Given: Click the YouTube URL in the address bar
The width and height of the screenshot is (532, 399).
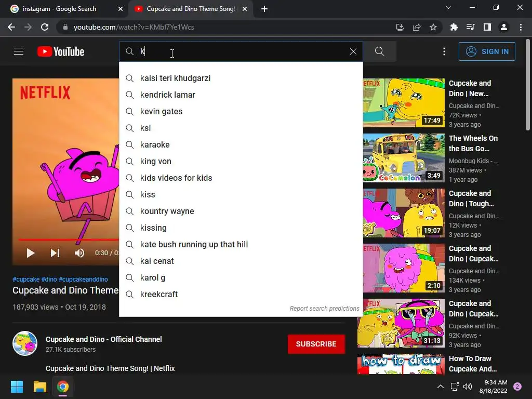Looking at the screenshot, I should click(134, 27).
